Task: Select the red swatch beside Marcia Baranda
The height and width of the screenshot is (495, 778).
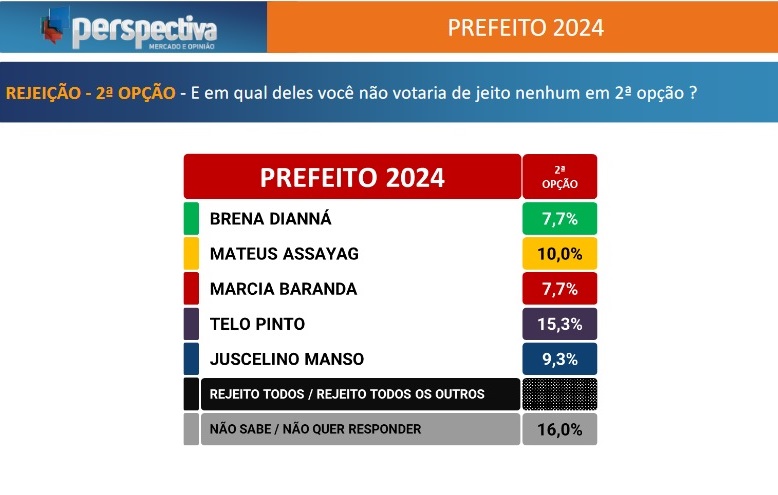Action: [191, 288]
